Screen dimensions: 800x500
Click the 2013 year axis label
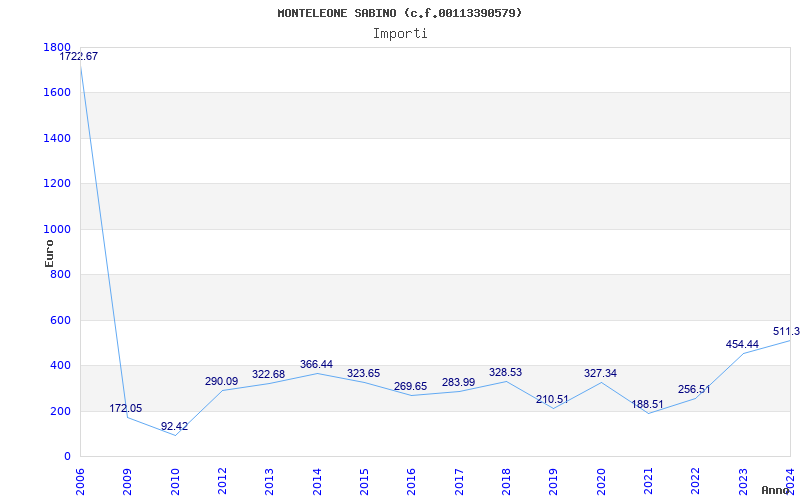tap(269, 482)
